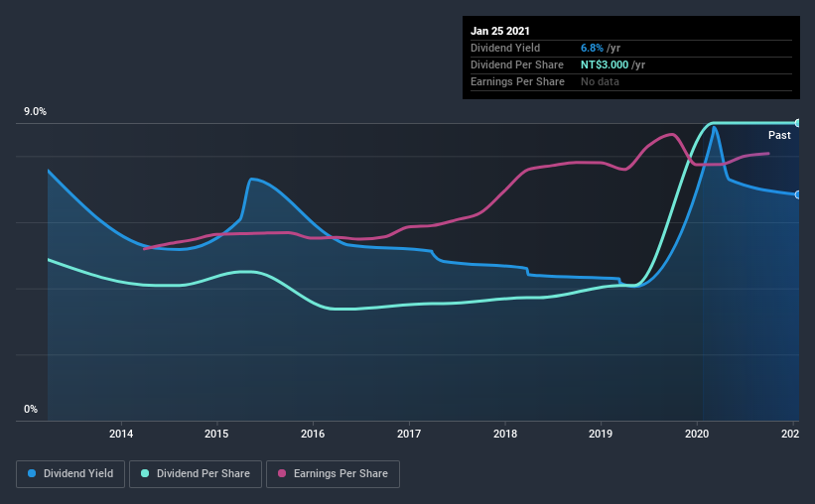Screen dimensions: 815x504
Task: Click the pink Earnings Per Share legend dot
Action: click(x=282, y=473)
